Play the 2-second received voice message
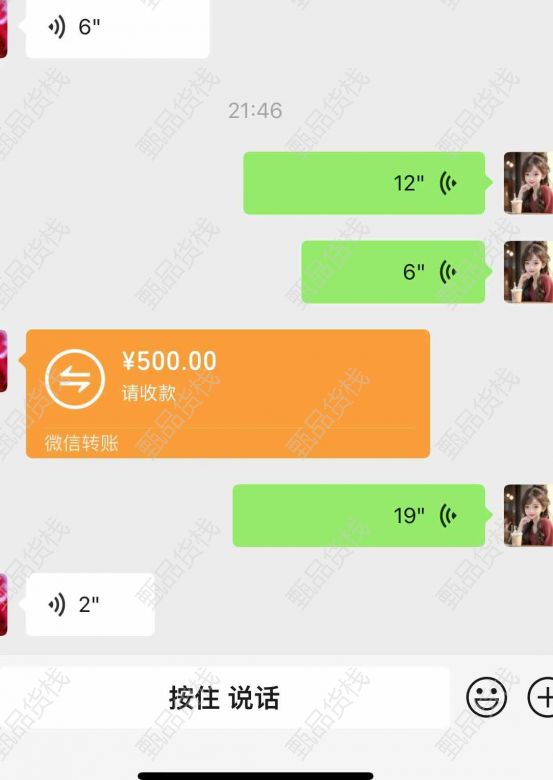 coord(90,604)
